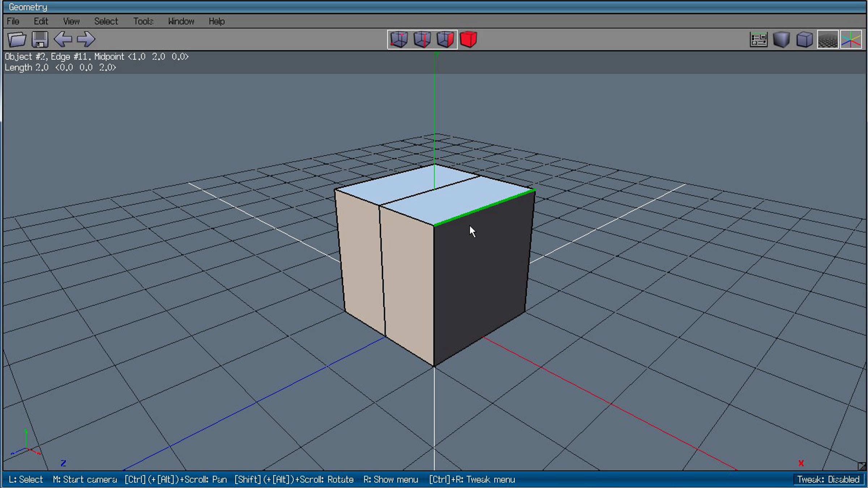The image size is (868, 488).
Task: Click the window resize grip corner
Action: [861, 466]
